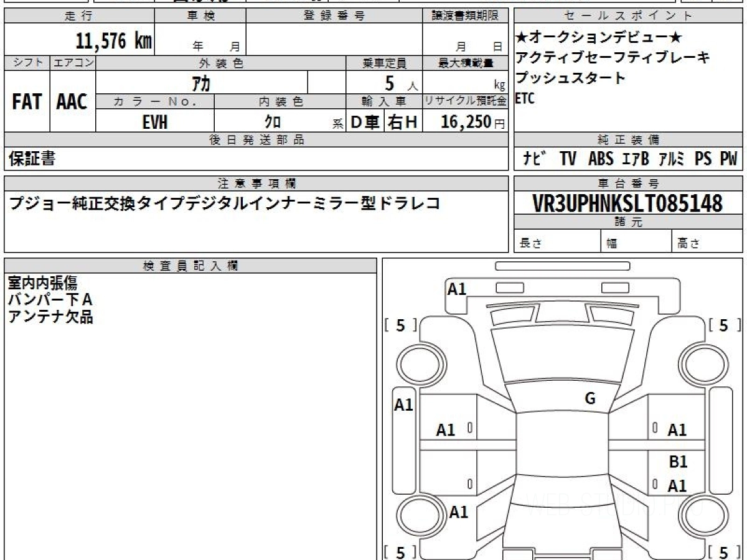Click the プッシュスタート sales point
747x560 pixels.
coord(570,78)
